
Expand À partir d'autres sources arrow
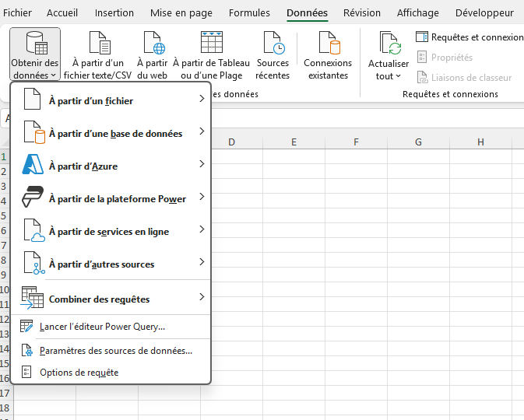202,262
